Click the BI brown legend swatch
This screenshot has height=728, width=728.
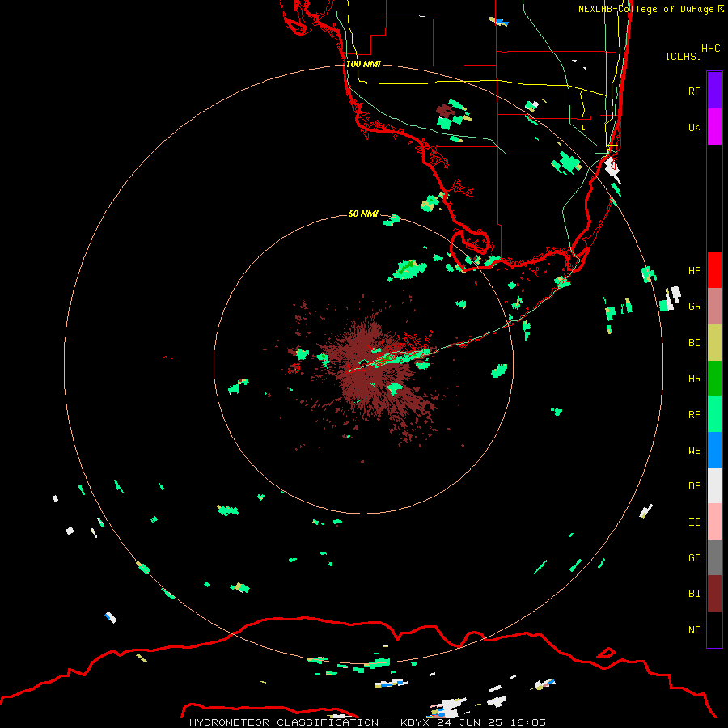tap(714, 594)
